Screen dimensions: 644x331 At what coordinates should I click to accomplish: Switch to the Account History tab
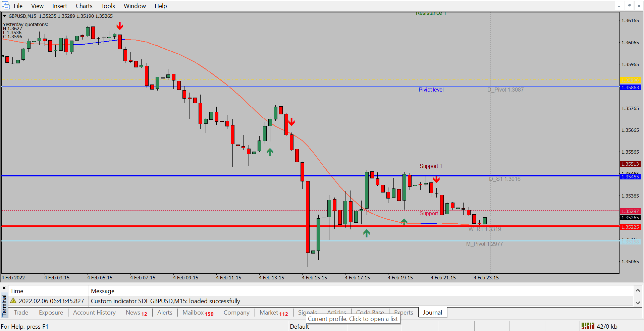coord(94,313)
